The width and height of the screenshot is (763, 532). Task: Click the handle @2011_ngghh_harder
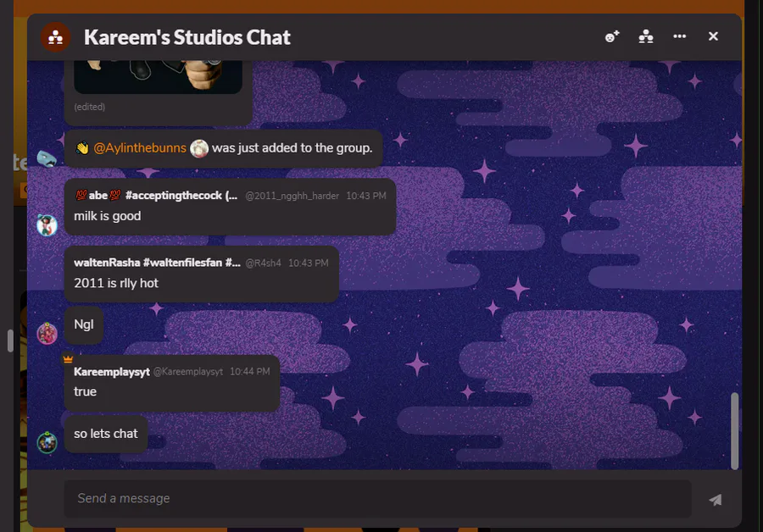(292, 196)
